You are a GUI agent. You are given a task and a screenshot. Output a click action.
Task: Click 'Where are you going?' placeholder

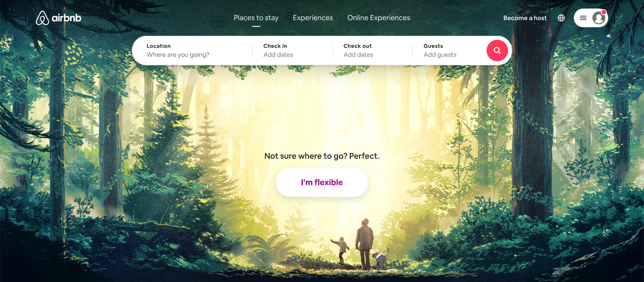[x=178, y=55]
